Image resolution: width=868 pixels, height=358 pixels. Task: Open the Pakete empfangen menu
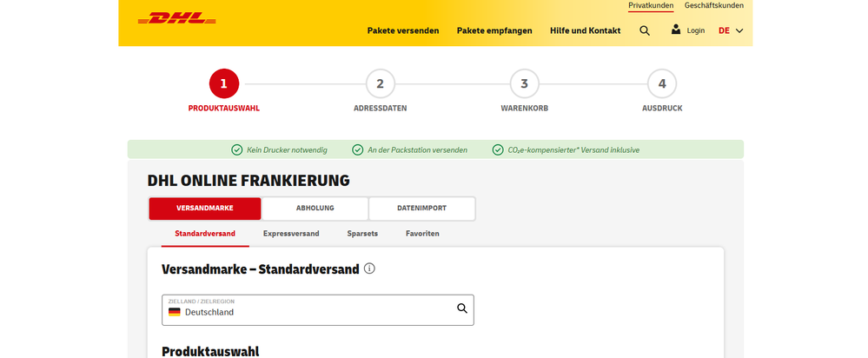494,30
